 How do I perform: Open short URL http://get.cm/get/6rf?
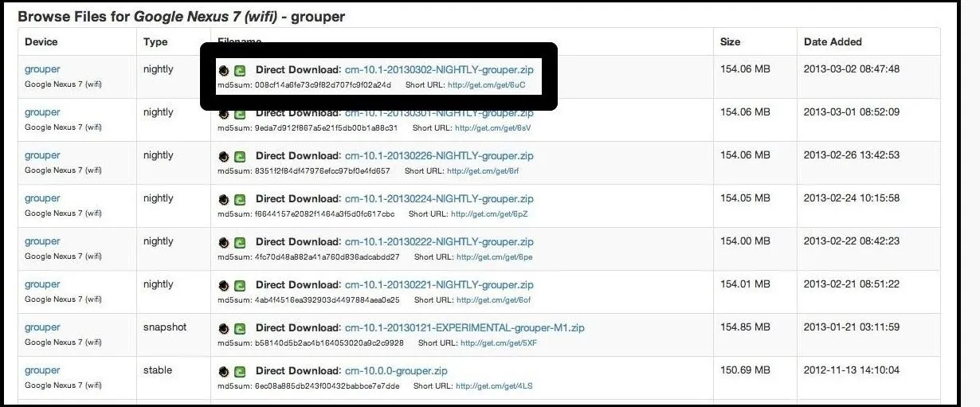click(x=483, y=170)
